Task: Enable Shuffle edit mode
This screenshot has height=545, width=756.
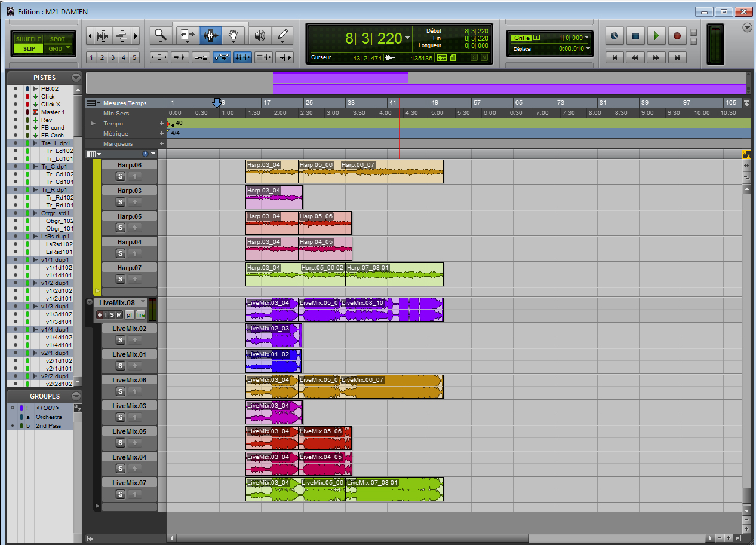Action: coord(29,39)
